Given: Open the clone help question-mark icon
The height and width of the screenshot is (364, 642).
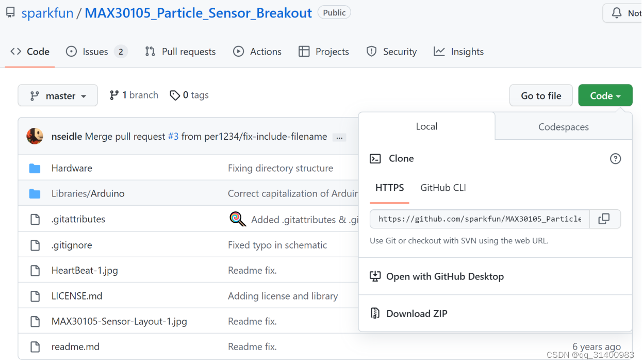Looking at the screenshot, I should 615,159.
